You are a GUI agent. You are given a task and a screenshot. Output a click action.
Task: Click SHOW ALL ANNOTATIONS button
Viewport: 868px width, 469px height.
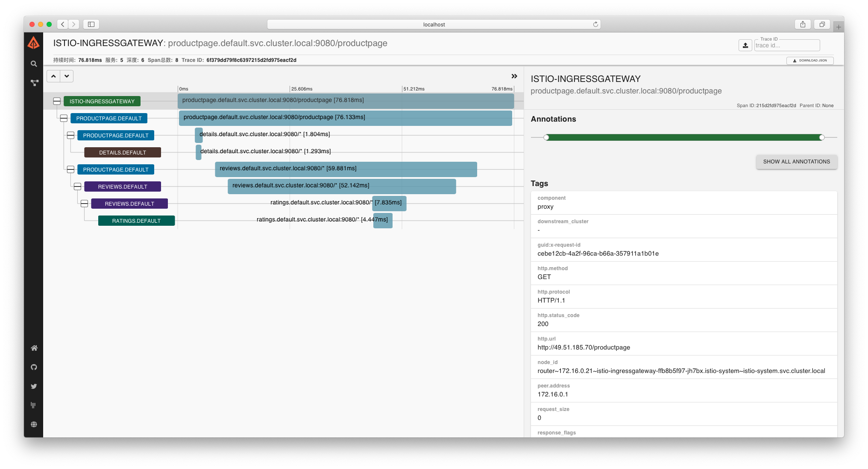797,162
